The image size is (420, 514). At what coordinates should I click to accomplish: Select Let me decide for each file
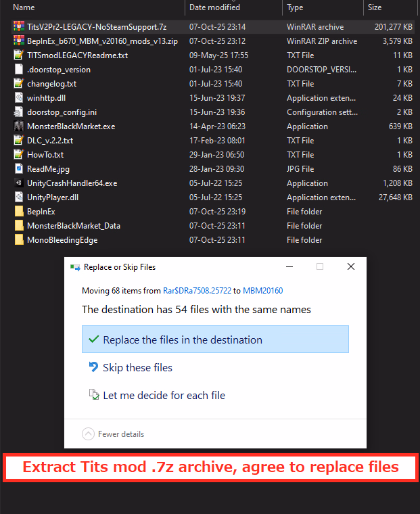coord(164,396)
